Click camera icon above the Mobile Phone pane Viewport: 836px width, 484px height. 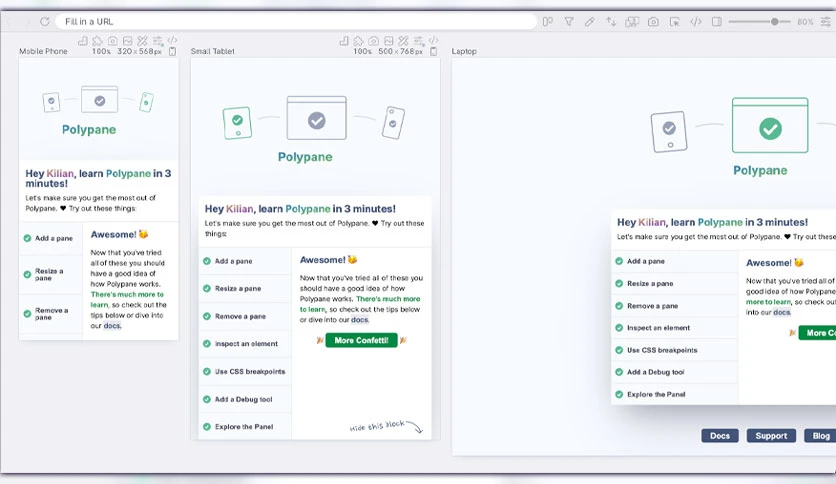(112, 41)
